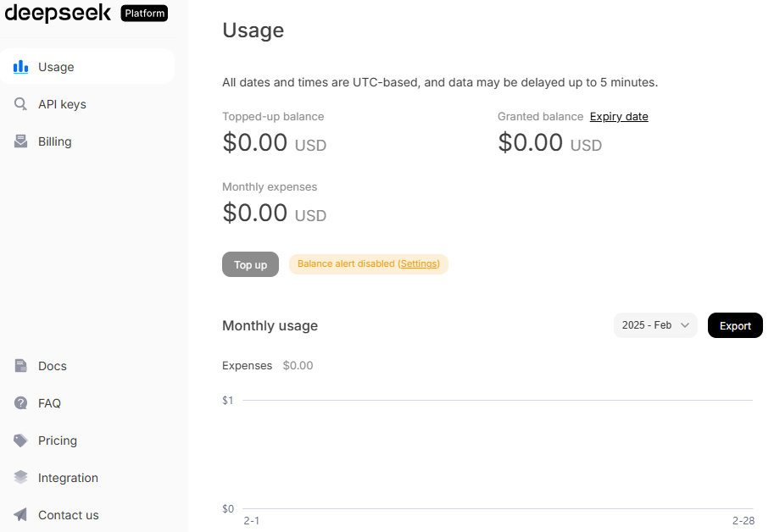This screenshot has width=774, height=532.
Task: Expand the month selector chevron arrow
Action: [685, 325]
